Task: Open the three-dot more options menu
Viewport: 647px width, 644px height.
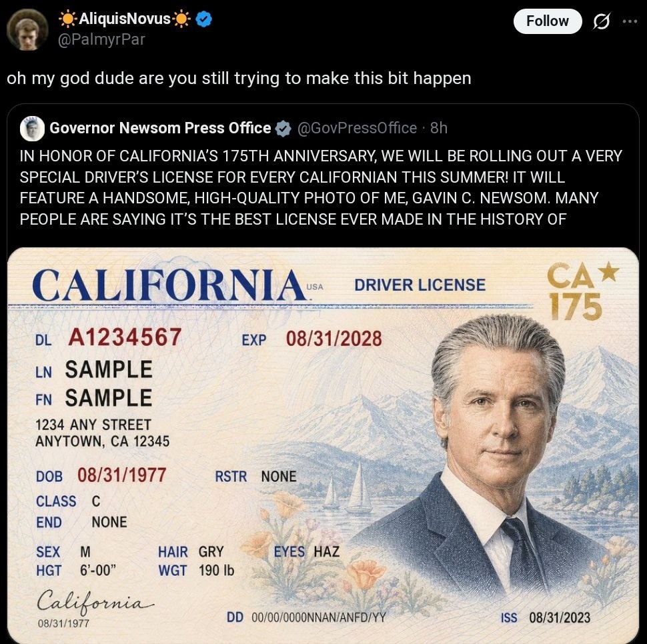Action: coord(630,21)
